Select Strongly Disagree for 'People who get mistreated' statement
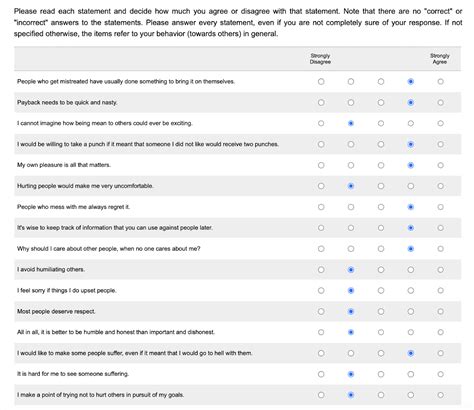The width and height of the screenshot is (474, 410). (321, 82)
